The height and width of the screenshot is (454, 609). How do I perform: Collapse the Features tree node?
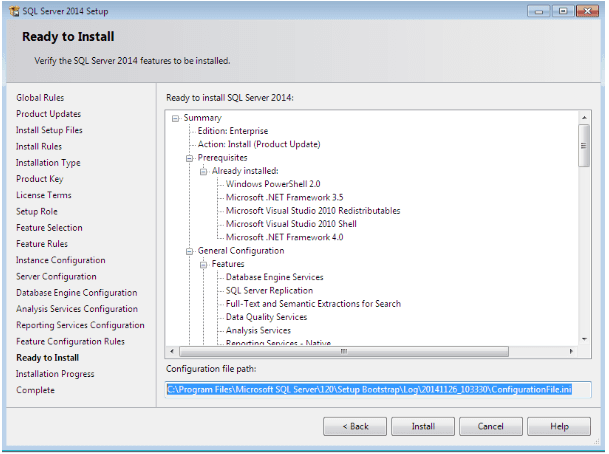click(202, 264)
